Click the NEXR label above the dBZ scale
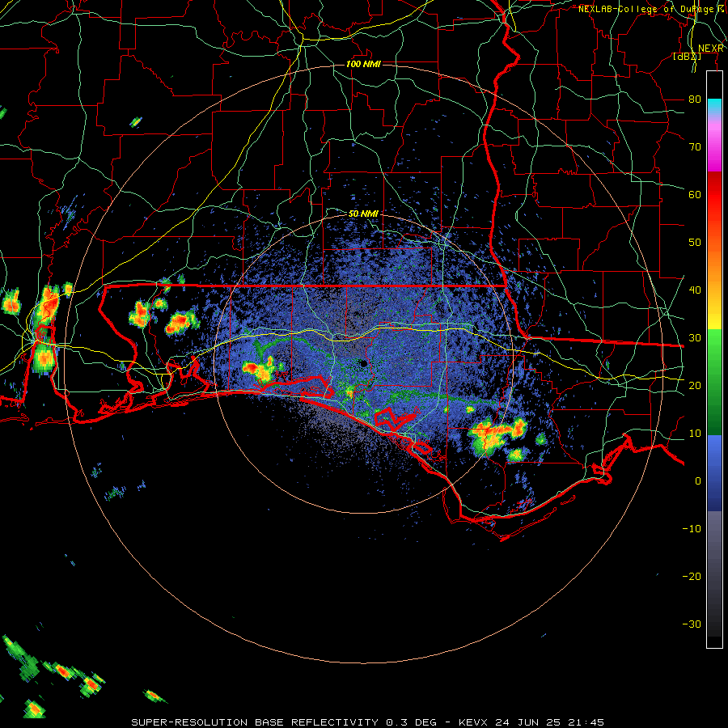Screen dimensions: 728x728 pyautogui.click(x=710, y=49)
